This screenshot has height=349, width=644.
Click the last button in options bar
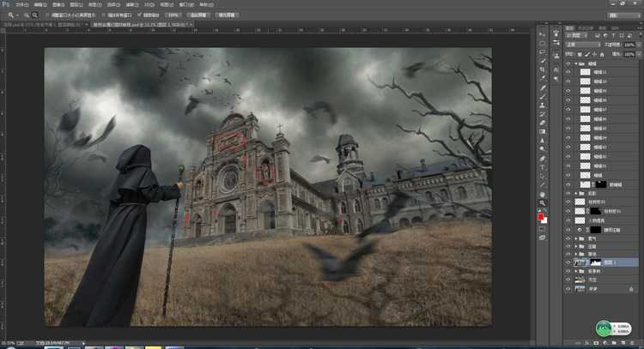(x=228, y=15)
